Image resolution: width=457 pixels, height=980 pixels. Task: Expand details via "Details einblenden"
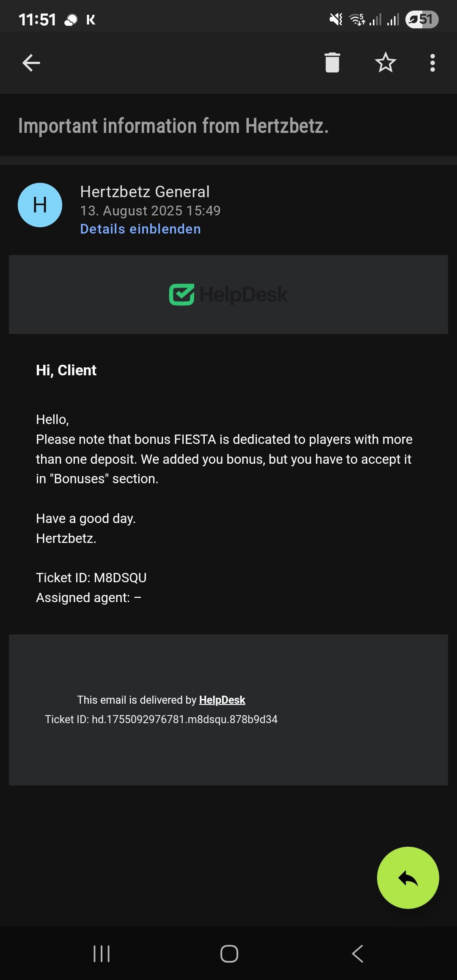point(140,229)
